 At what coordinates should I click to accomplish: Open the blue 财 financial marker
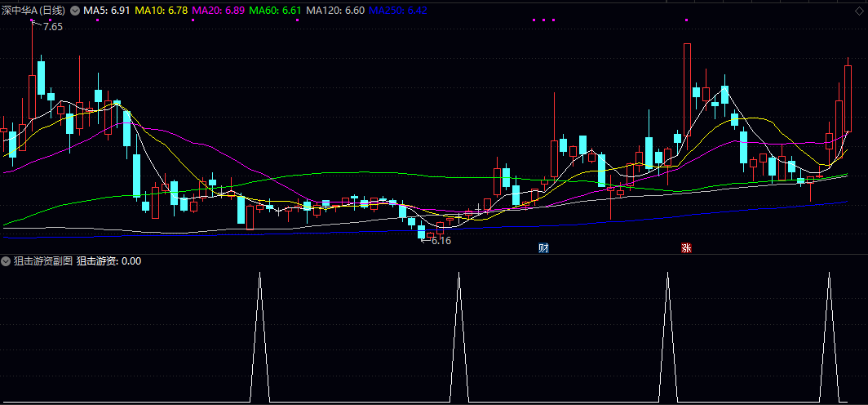(x=543, y=247)
